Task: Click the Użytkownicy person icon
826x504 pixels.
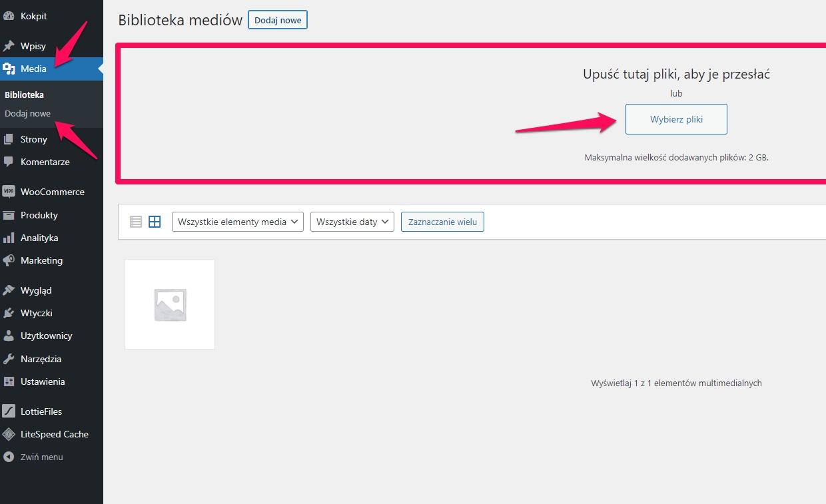Action: [x=9, y=336]
